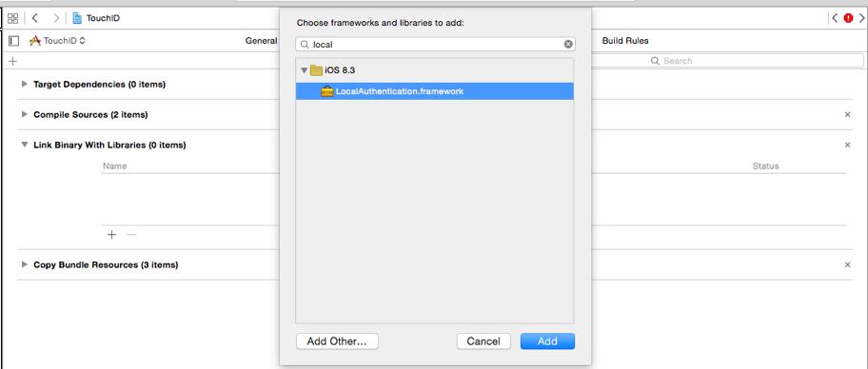Expand Target Dependencies section

[x=24, y=84]
